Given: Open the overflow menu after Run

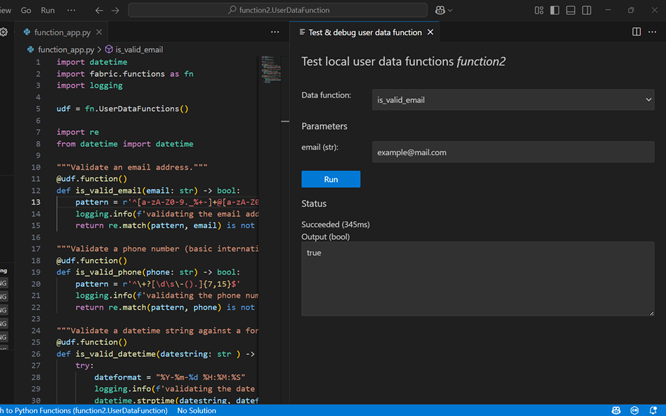Looking at the screenshot, I should click(x=71, y=10).
